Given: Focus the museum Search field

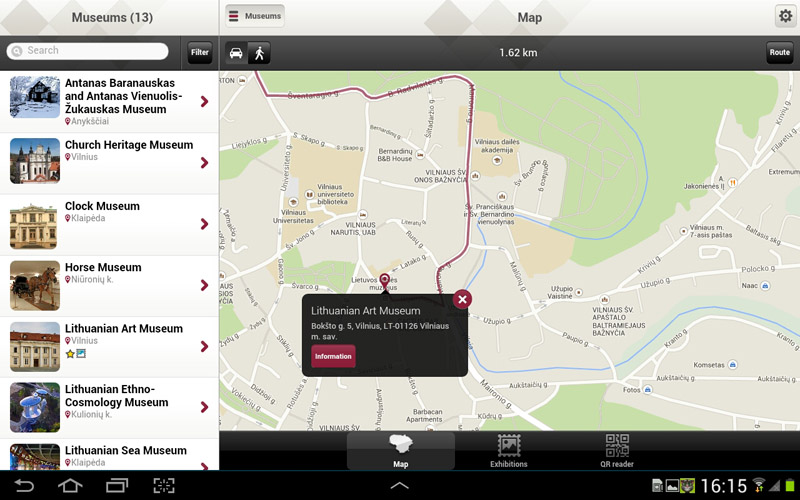Looking at the screenshot, I should pos(87,51).
